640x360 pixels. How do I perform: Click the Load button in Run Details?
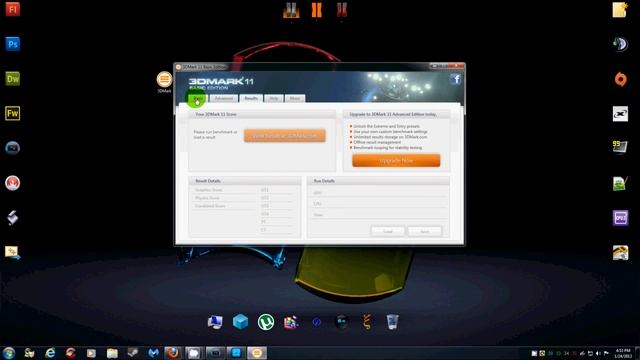coord(388,231)
